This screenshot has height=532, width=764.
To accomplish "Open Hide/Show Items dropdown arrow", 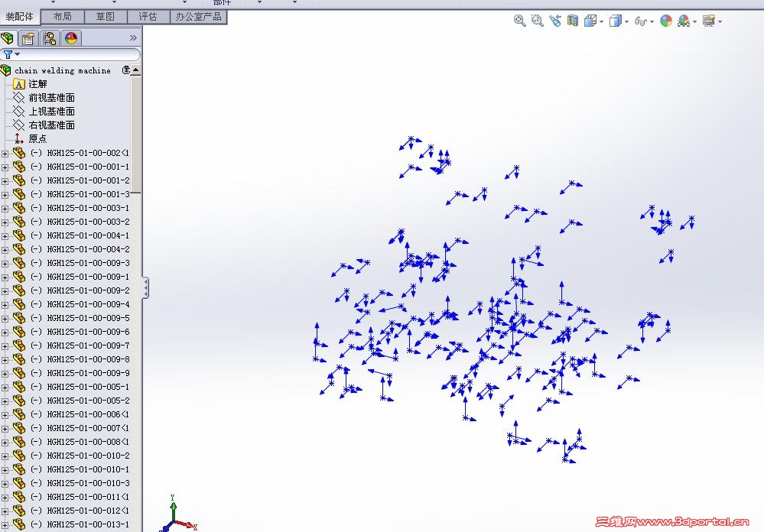I will tap(652, 21).
